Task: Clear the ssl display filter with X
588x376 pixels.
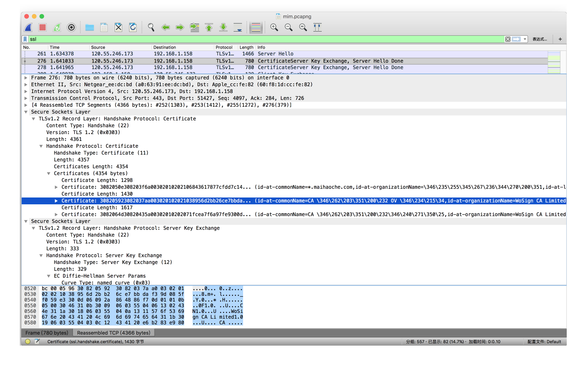Action: [x=508, y=39]
